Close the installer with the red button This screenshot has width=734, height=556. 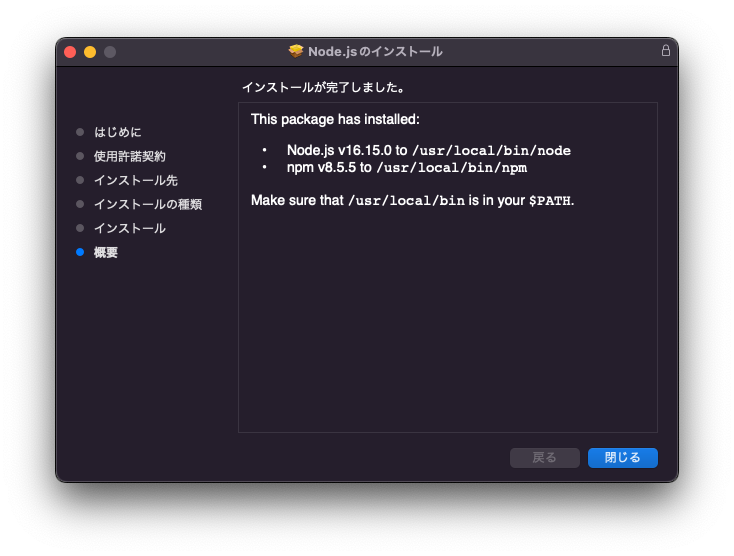(x=70, y=52)
